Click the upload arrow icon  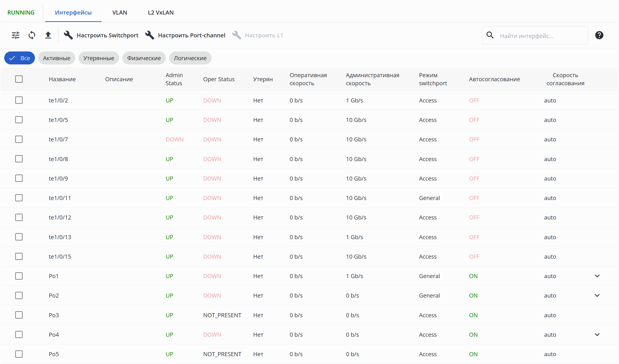coord(48,35)
